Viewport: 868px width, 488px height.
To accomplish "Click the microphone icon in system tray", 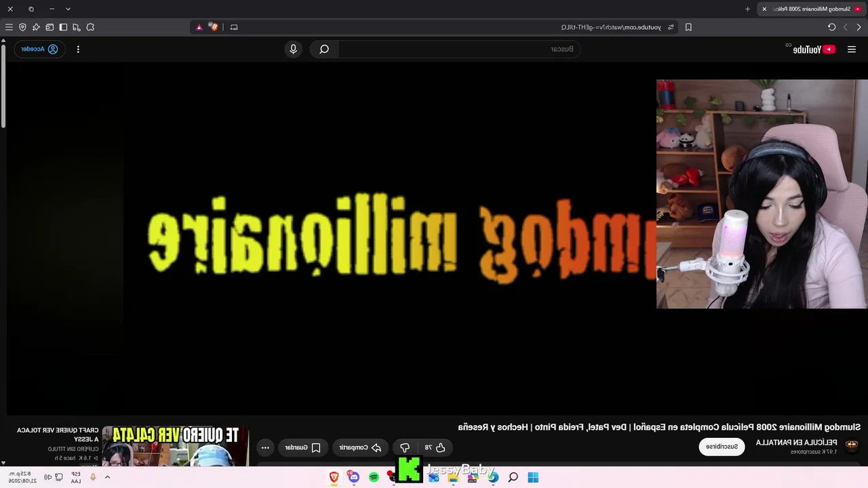I will pyautogui.click(x=93, y=477).
